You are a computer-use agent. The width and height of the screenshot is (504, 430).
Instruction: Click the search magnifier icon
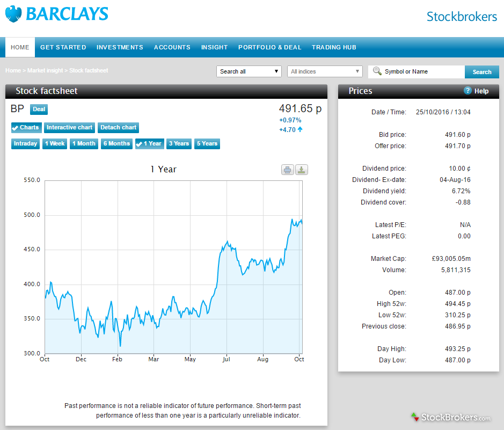coord(377,71)
